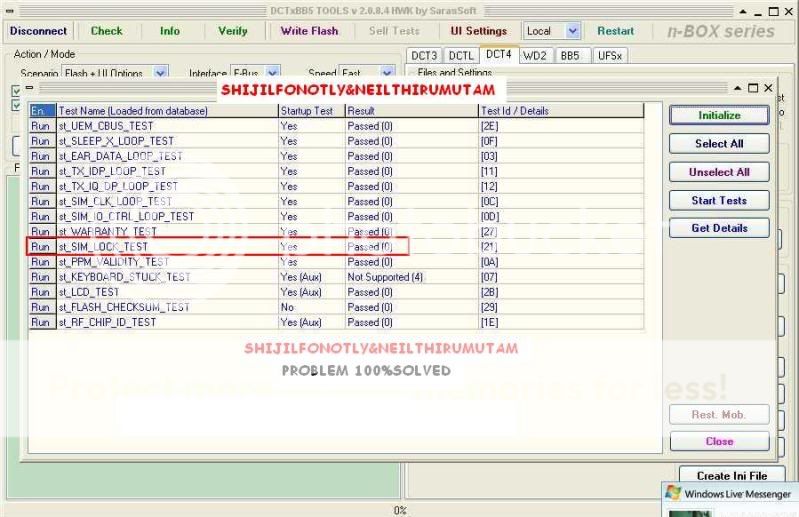This screenshot has width=799, height=517.
Task: Click the st_LCD_TEST name cell
Action: click(x=167, y=292)
